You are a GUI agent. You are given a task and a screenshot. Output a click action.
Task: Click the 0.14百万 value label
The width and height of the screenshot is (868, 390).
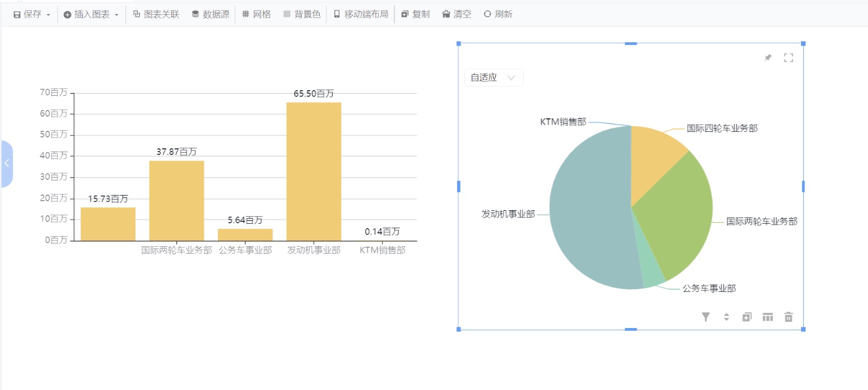pos(382,232)
